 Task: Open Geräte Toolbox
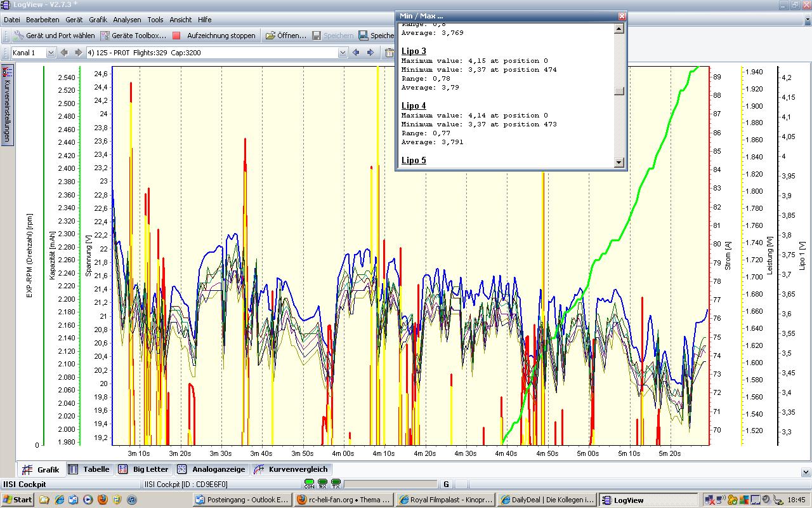point(133,36)
